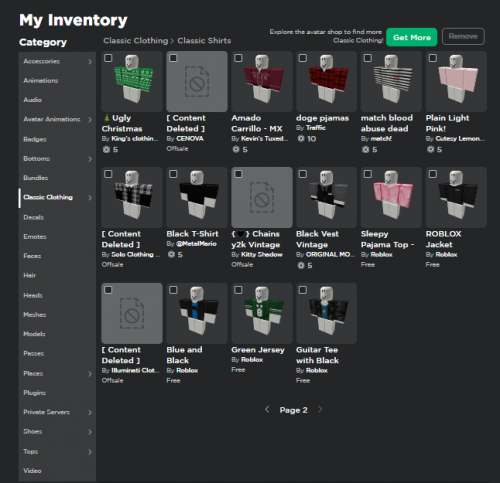Viewport: 500px width, 483px height.
Task: Expand the Places category arrow
Action: tap(90, 374)
